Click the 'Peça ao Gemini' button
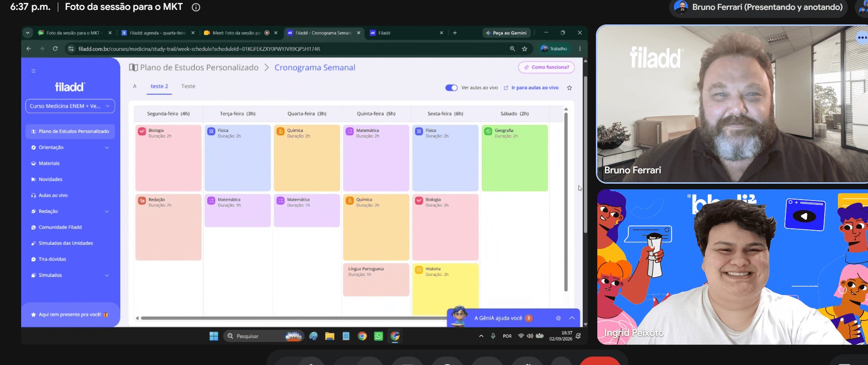This screenshot has height=365, width=868. point(507,33)
